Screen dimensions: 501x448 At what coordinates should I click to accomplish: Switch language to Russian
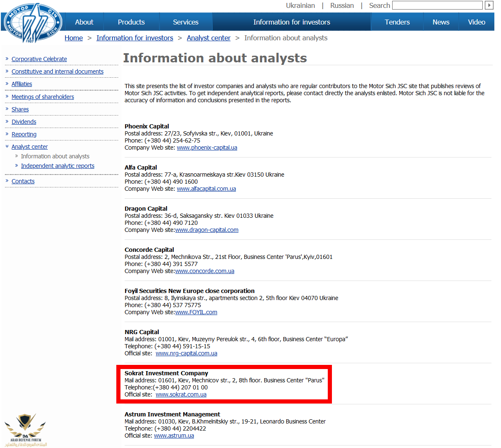point(342,5)
